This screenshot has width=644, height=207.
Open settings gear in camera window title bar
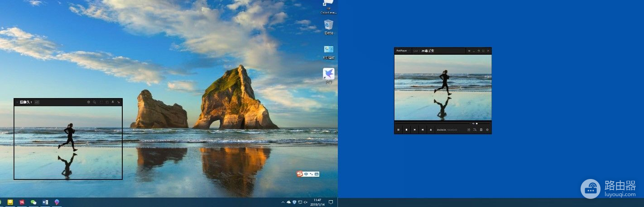click(88, 102)
